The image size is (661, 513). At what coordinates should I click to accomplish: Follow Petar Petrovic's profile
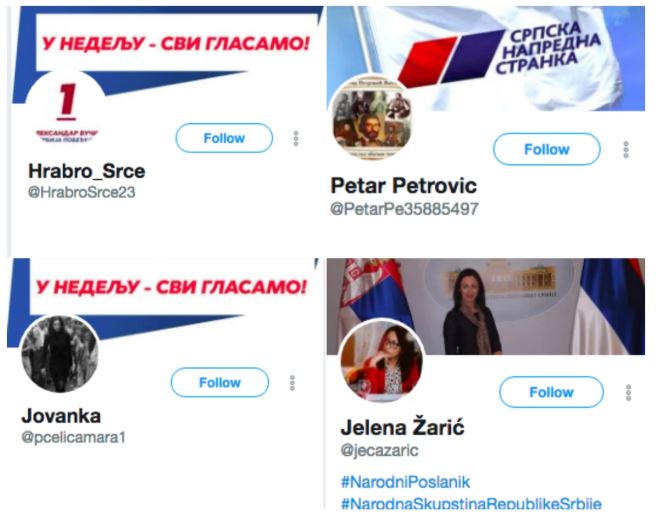pos(546,149)
